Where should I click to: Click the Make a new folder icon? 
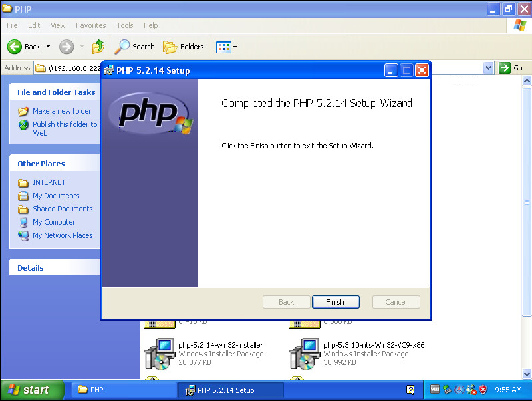23,111
